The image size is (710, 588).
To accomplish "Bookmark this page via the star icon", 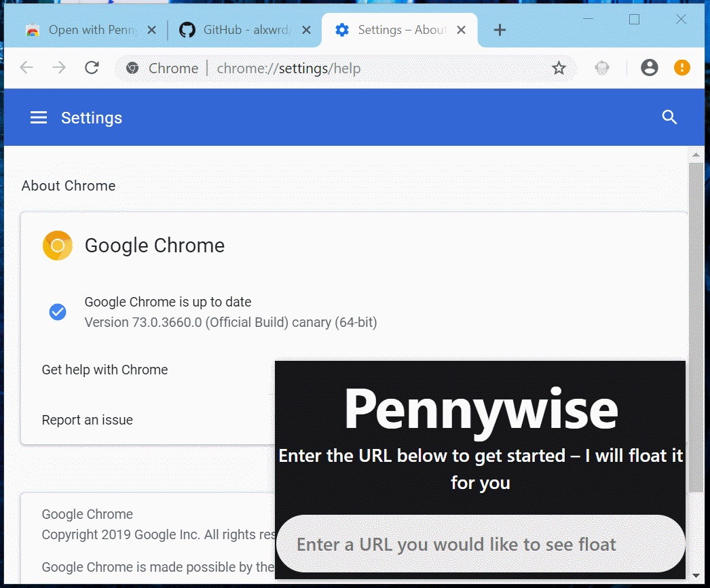I will pos(559,68).
